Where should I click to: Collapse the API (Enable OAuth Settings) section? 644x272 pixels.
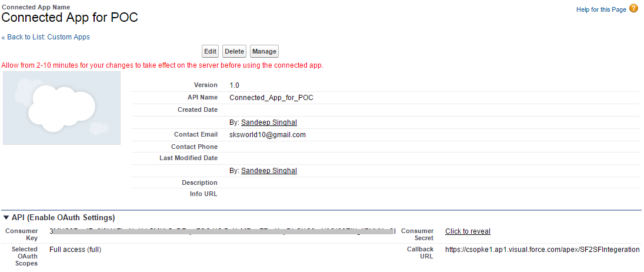[x=6, y=217]
